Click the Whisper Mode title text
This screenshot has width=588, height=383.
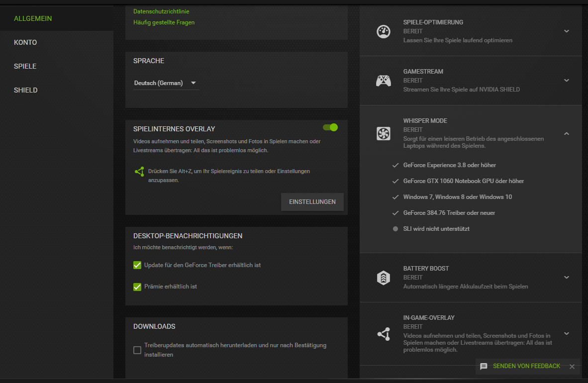coord(425,121)
